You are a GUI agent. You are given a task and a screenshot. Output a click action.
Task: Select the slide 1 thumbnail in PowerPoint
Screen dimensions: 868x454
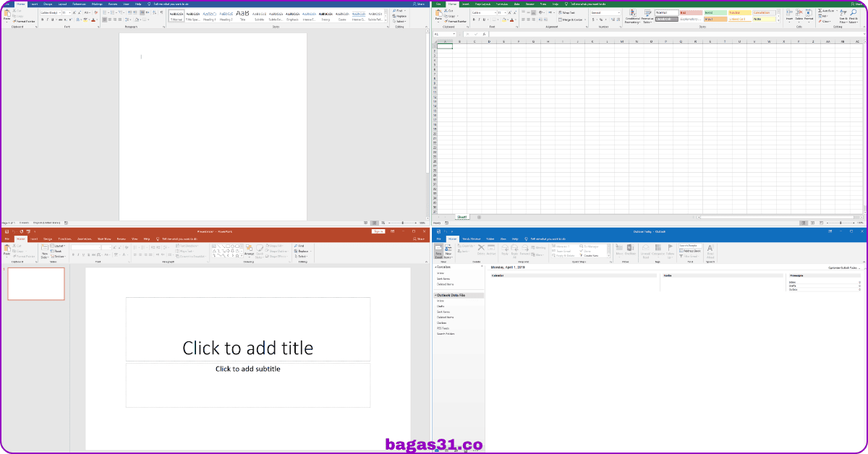coord(36,283)
